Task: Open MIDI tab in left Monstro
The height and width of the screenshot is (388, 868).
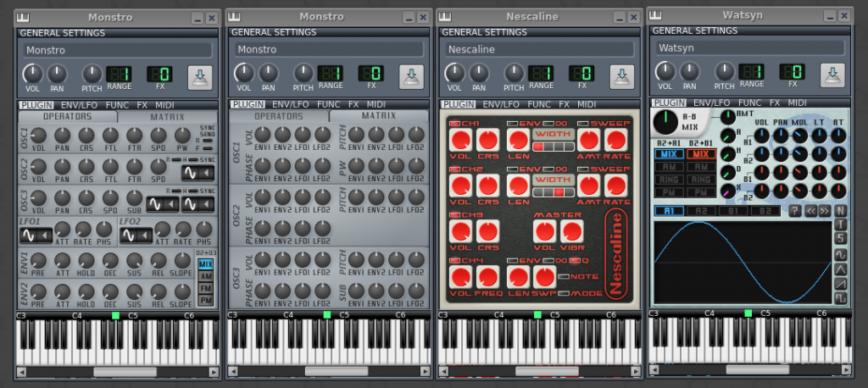Action: point(164,104)
